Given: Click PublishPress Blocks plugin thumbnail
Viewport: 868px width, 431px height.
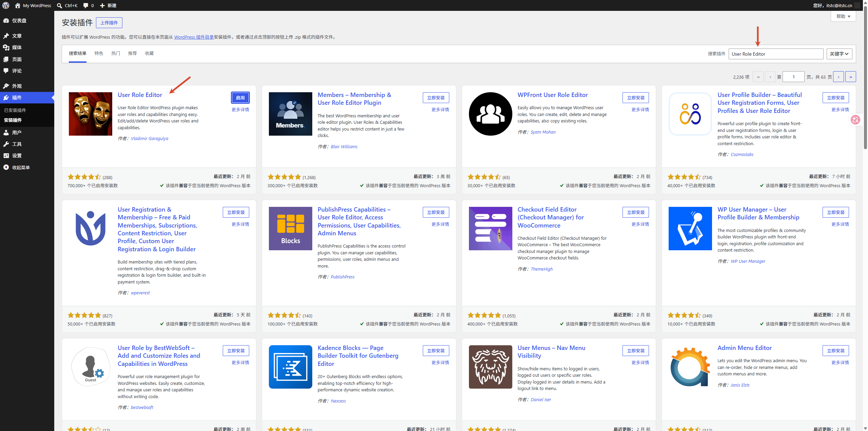Looking at the screenshot, I should [291, 229].
